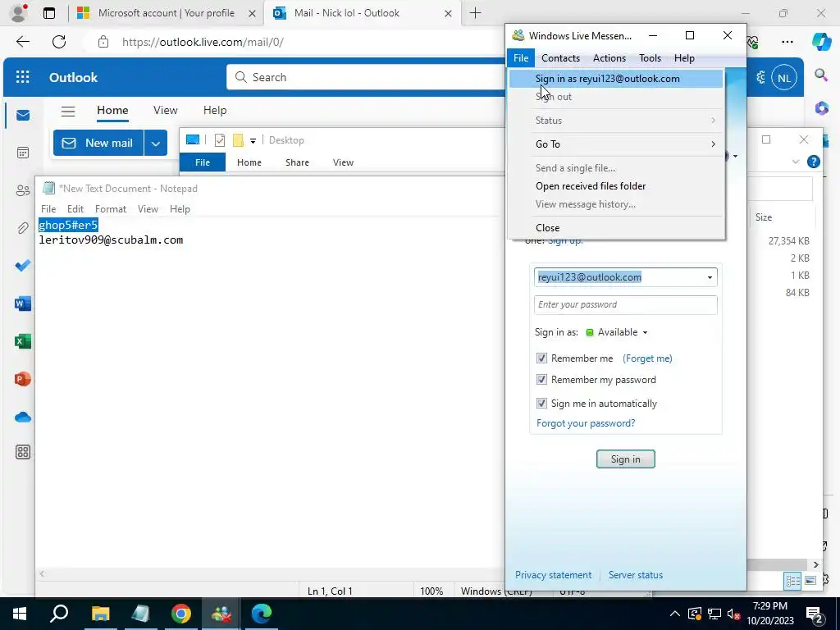The height and width of the screenshot is (630, 840).
Task: Open OneDrive from Outlook sidebar
Action: tap(22, 418)
